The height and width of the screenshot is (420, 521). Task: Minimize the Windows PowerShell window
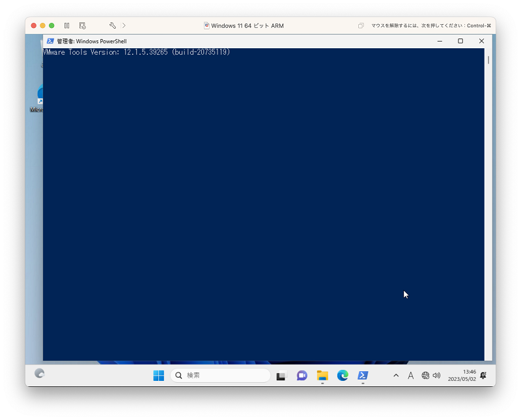pos(440,41)
